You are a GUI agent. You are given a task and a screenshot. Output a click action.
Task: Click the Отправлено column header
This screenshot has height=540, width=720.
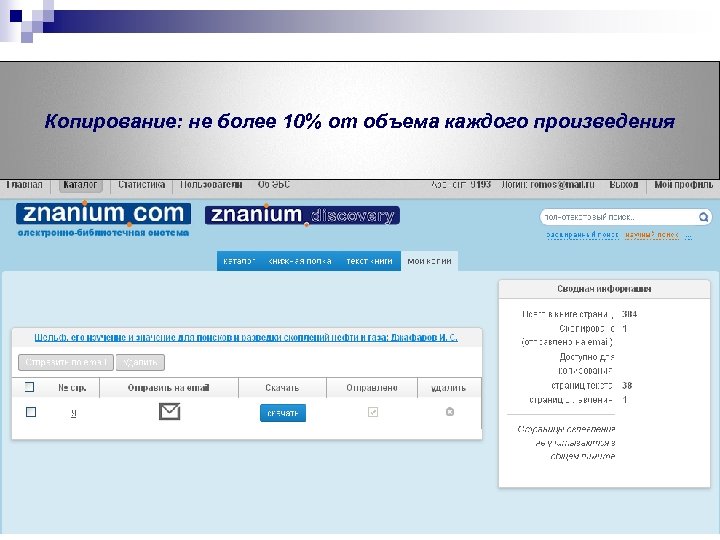pos(372,388)
